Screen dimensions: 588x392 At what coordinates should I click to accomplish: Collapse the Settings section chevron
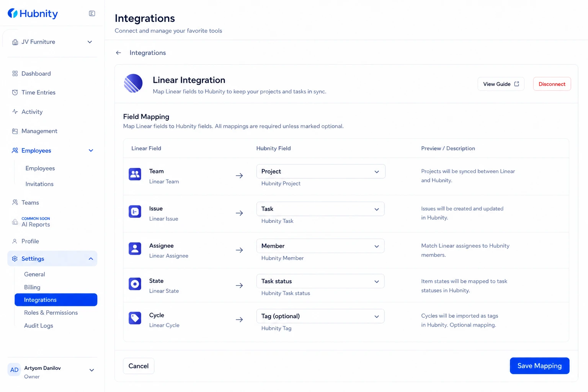91,259
